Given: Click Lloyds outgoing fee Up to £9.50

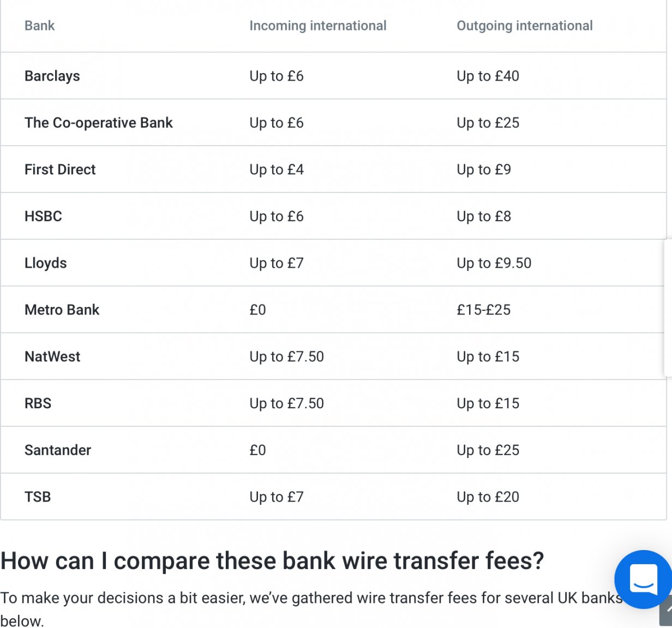Looking at the screenshot, I should pos(494,263).
